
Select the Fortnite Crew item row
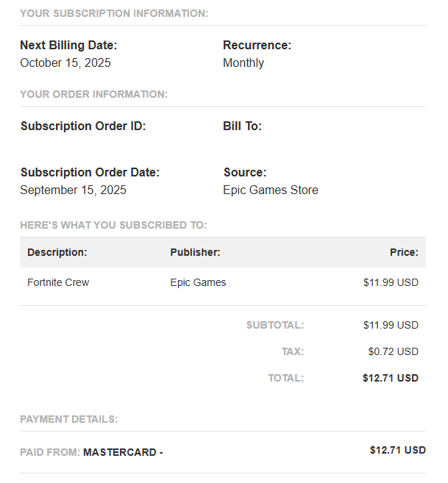click(223, 282)
